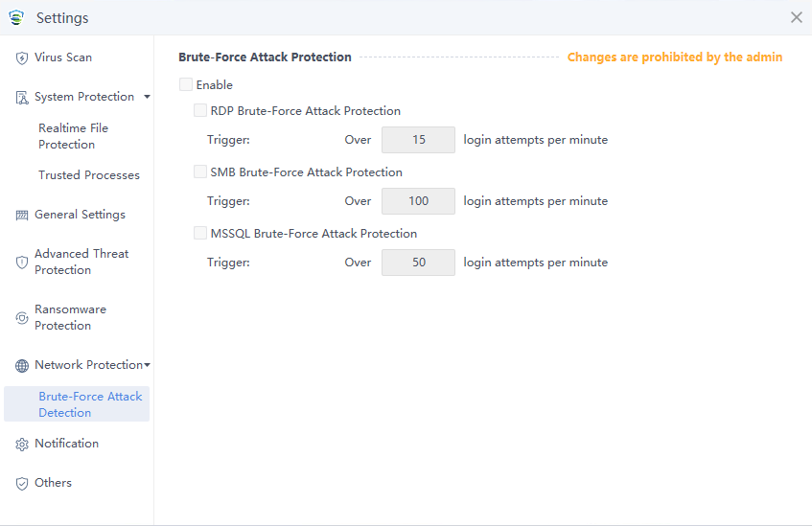This screenshot has height=526, width=812.
Task: Check SMB Brute-Force Attack Protection
Action: point(200,172)
